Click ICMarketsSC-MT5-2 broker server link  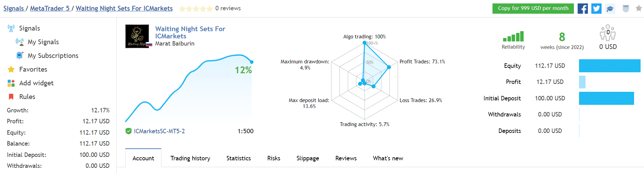159,131
